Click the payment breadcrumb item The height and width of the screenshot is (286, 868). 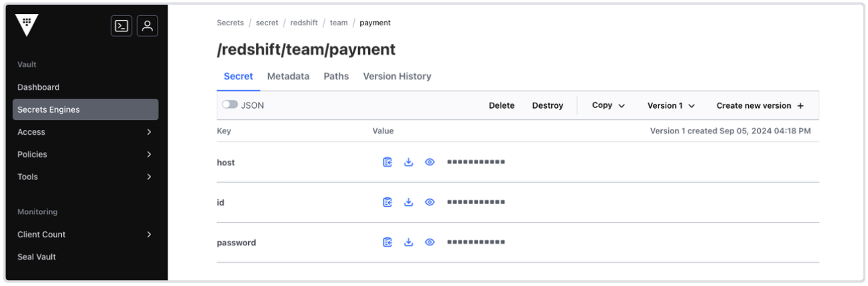375,23
